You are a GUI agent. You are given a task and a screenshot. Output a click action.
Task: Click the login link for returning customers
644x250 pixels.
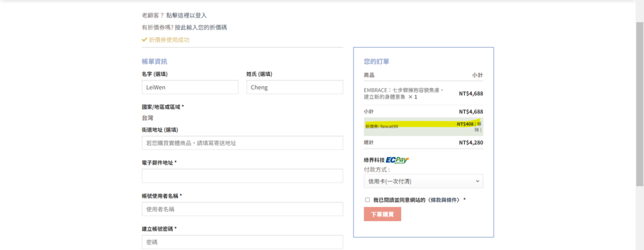[186, 15]
